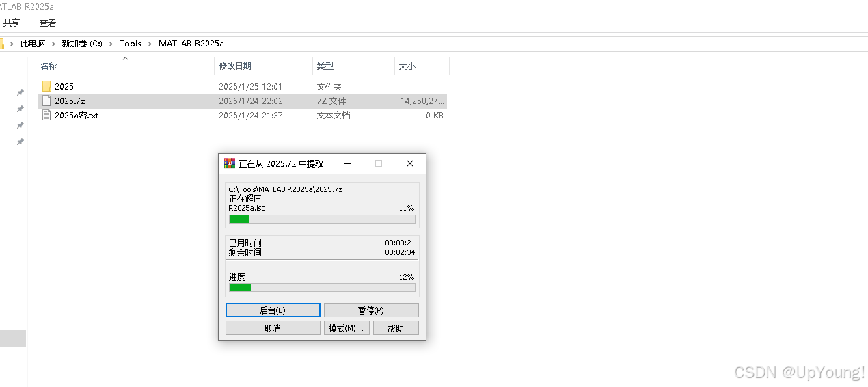868x387 pixels.
Task: Click date 2026/1/24 22:02 of 2025.7z
Action: [x=251, y=101]
